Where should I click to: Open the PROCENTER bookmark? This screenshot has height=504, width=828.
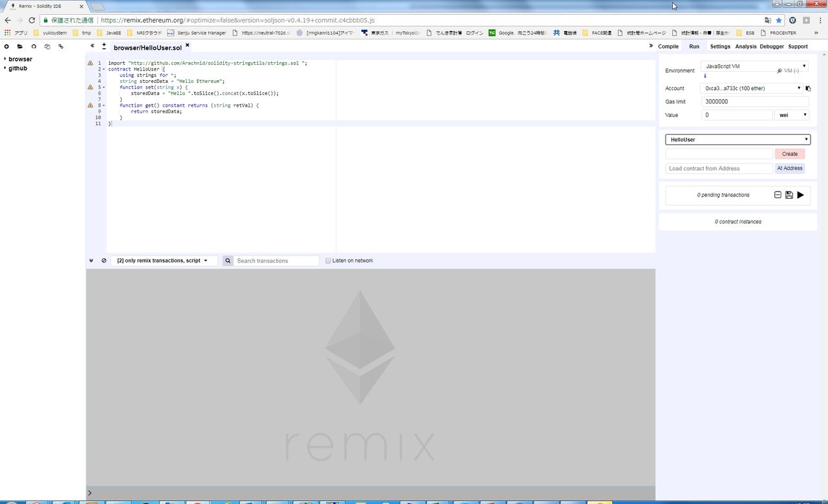pos(778,32)
